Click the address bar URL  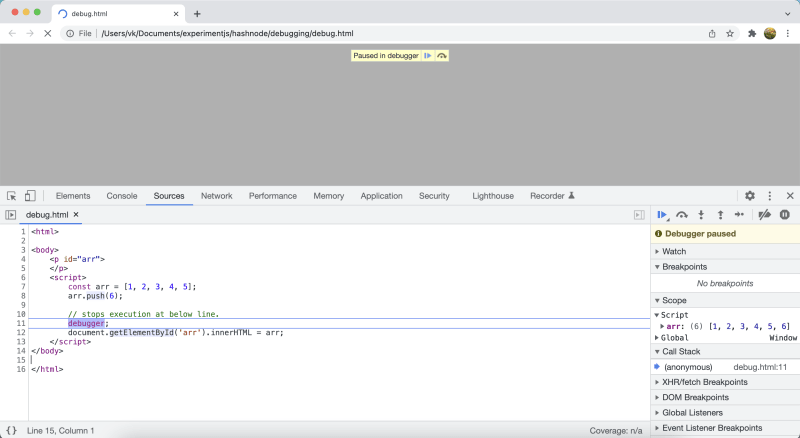click(x=228, y=33)
